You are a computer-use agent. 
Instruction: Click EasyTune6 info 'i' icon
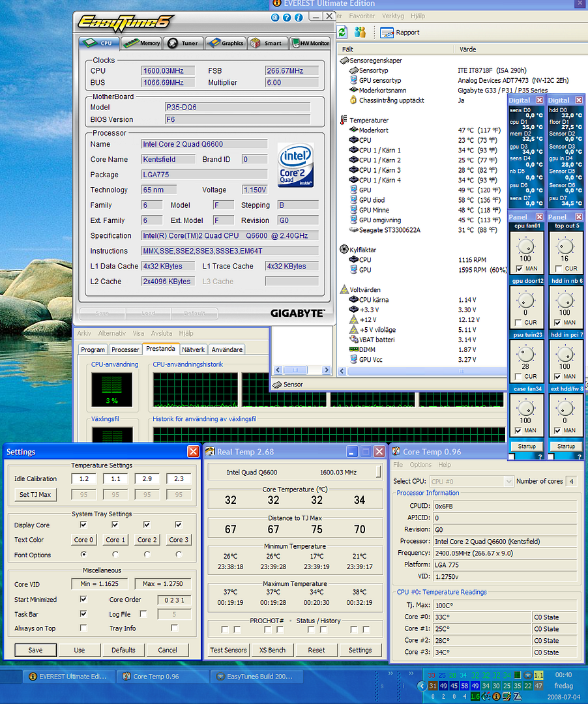pos(299,18)
